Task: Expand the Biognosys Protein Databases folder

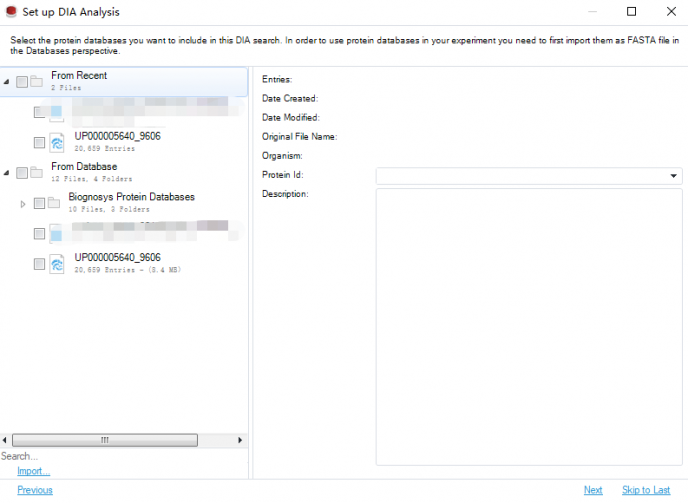Action: [x=23, y=204]
